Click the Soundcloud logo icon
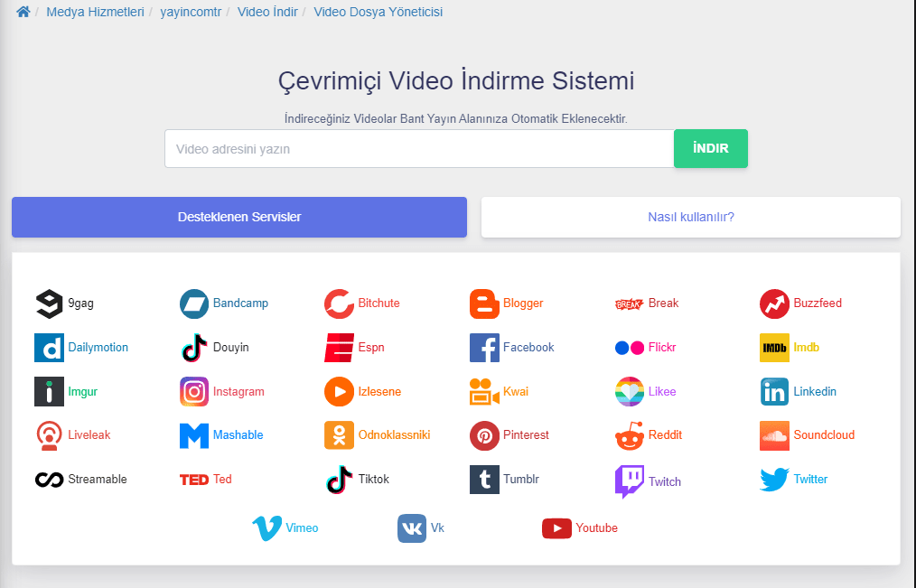 (x=774, y=435)
